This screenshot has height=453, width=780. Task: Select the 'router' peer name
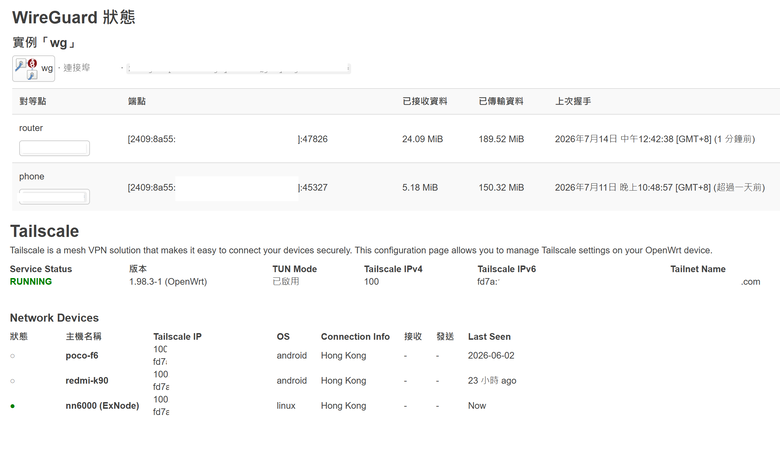pos(31,128)
